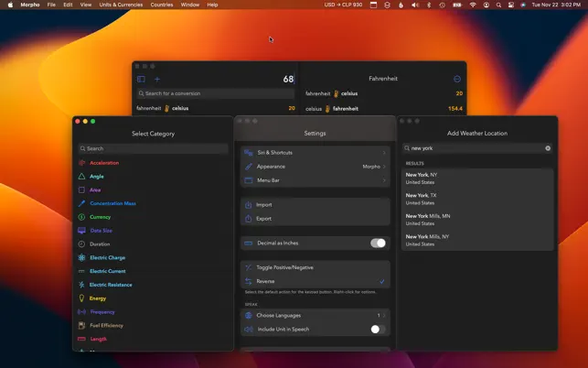The image size is (588, 368).
Task: Open the Help menu
Action: [x=212, y=5]
